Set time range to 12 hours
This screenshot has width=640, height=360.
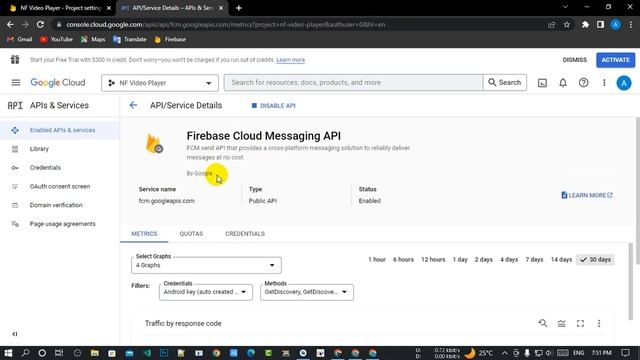(433, 260)
